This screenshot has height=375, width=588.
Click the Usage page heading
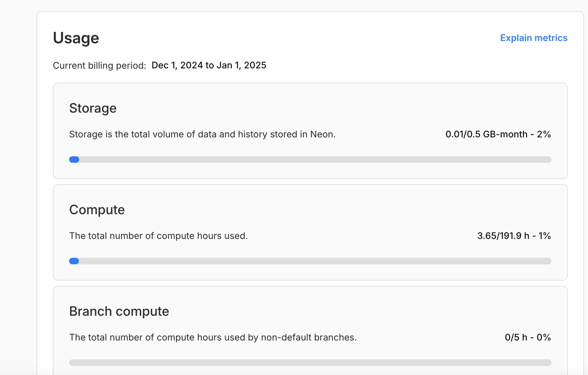pos(76,38)
